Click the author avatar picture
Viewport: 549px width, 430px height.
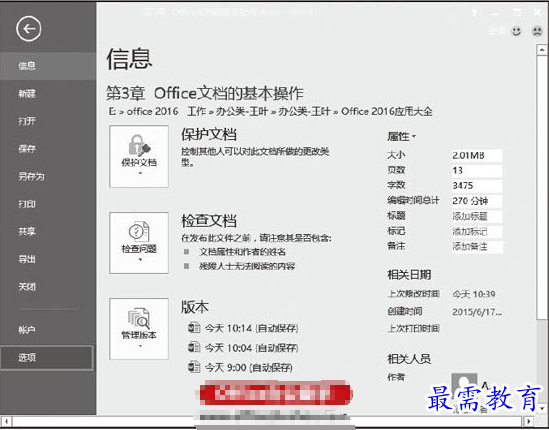tap(464, 385)
